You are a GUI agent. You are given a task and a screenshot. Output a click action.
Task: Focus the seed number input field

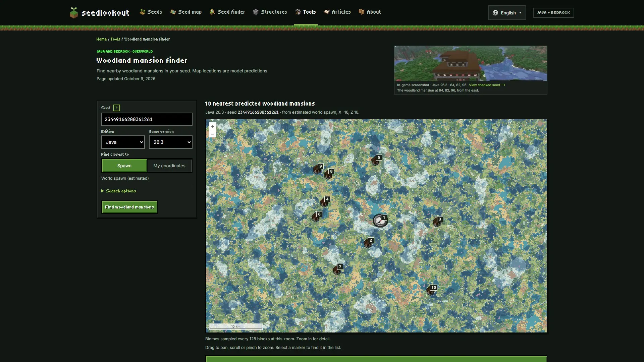click(147, 119)
